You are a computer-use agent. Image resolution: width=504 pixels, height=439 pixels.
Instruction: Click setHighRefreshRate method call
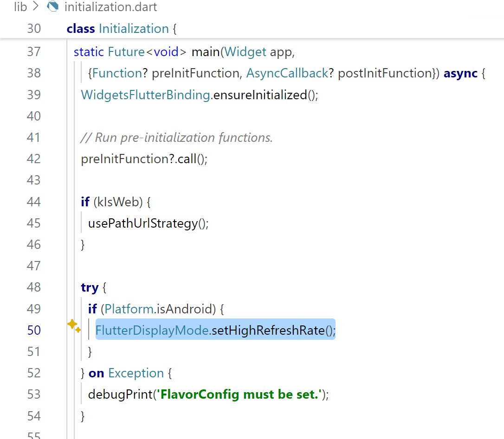coord(268,330)
